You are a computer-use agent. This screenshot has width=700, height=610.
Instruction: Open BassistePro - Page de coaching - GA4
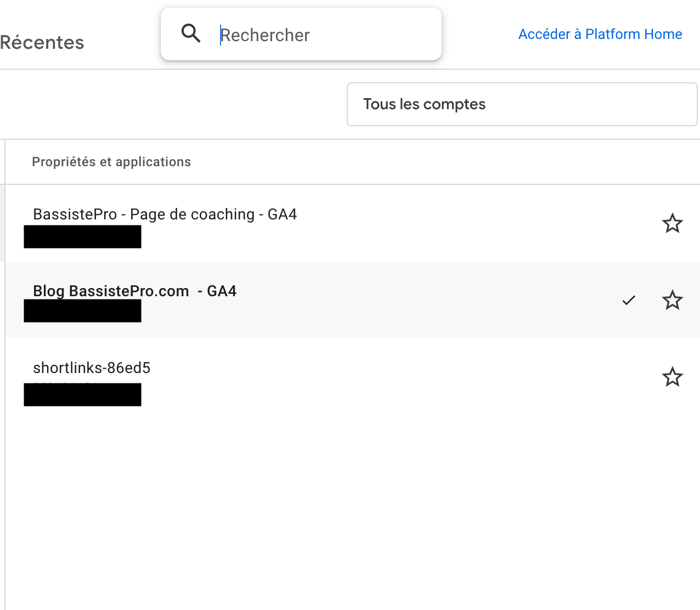[165, 214]
